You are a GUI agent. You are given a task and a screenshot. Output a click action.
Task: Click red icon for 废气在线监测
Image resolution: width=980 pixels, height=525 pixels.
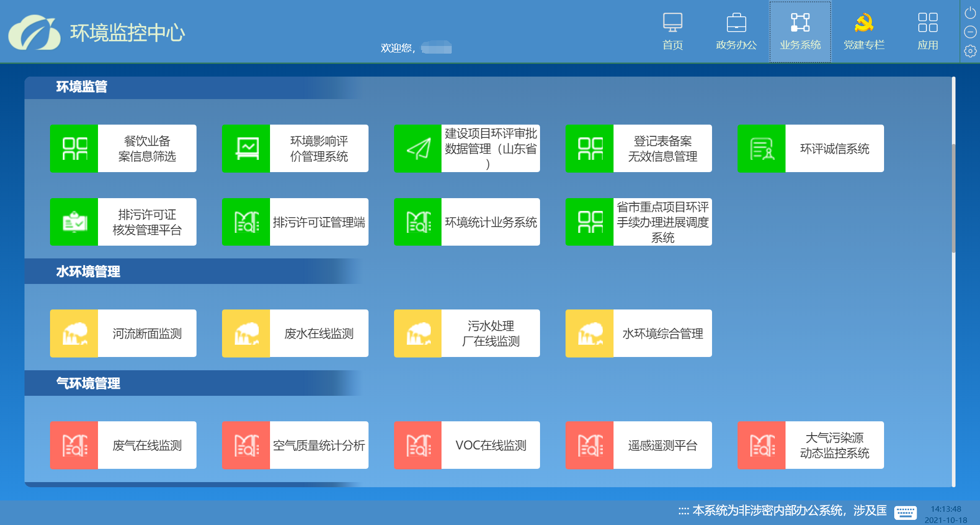pos(74,445)
